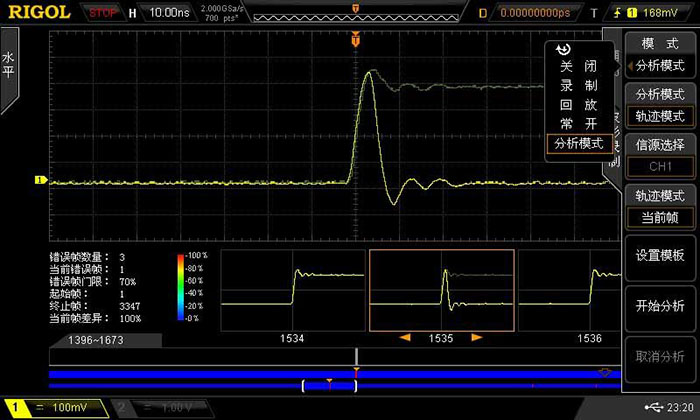Select 回放 in the mode popup menu
700x420 pixels.
tap(578, 104)
